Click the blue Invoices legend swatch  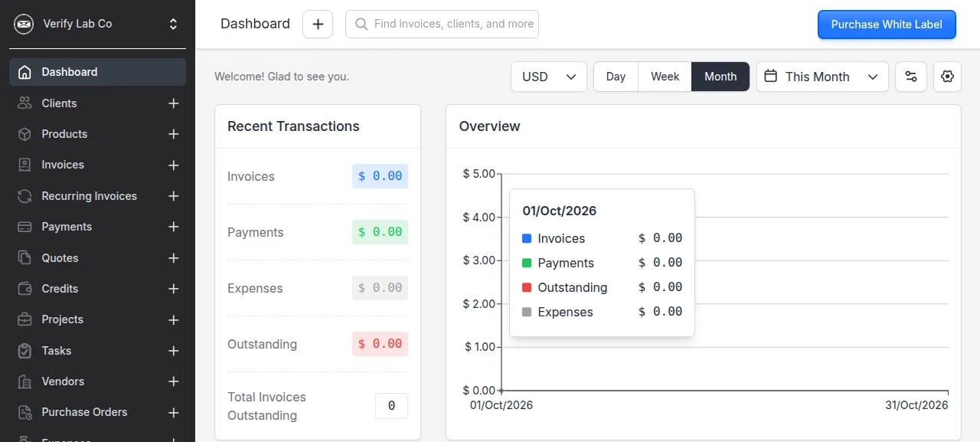click(x=527, y=238)
